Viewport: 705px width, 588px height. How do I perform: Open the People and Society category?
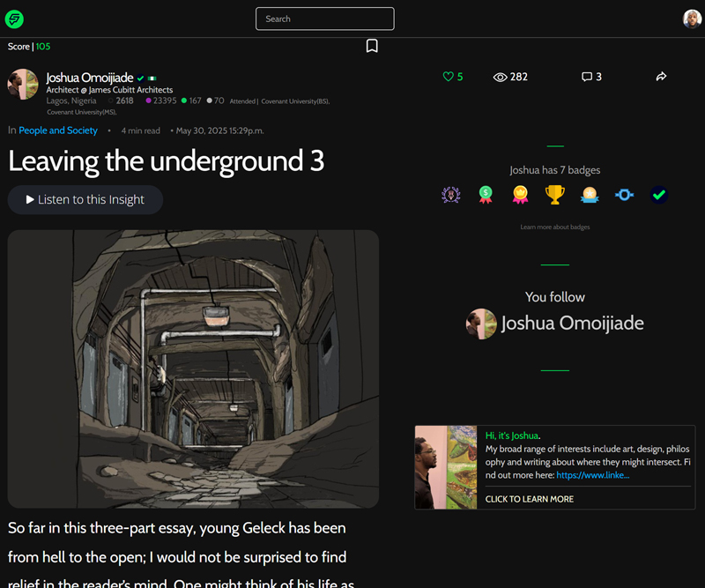click(58, 130)
